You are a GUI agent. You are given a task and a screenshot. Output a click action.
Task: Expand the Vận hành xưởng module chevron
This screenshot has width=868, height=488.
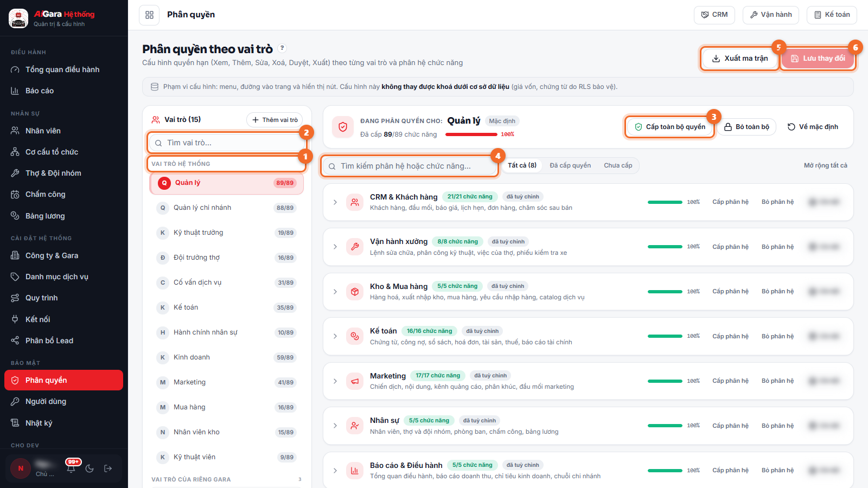[335, 247]
